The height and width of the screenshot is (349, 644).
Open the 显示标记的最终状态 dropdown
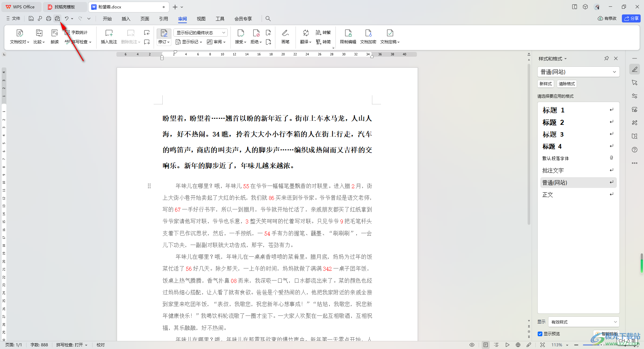pyautogui.click(x=201, y=33)
